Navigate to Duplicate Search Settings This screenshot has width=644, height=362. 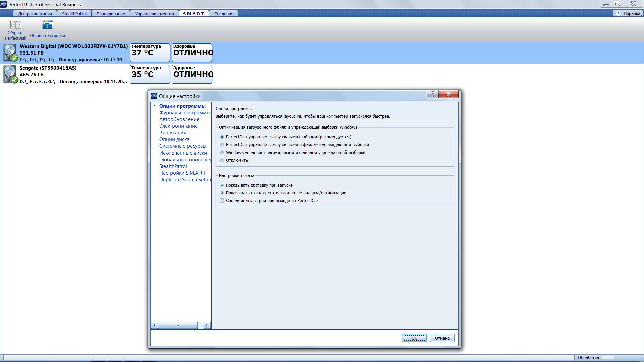(x=184, y=179)
